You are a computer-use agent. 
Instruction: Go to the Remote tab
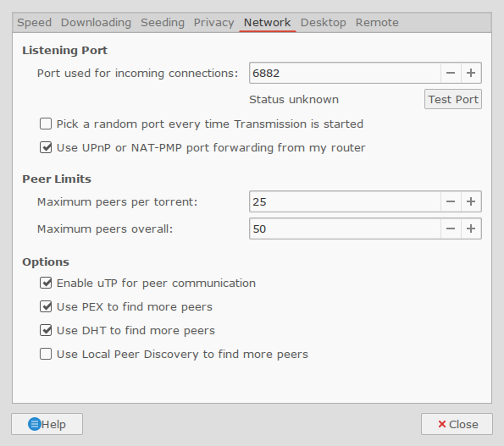[377, 23]
